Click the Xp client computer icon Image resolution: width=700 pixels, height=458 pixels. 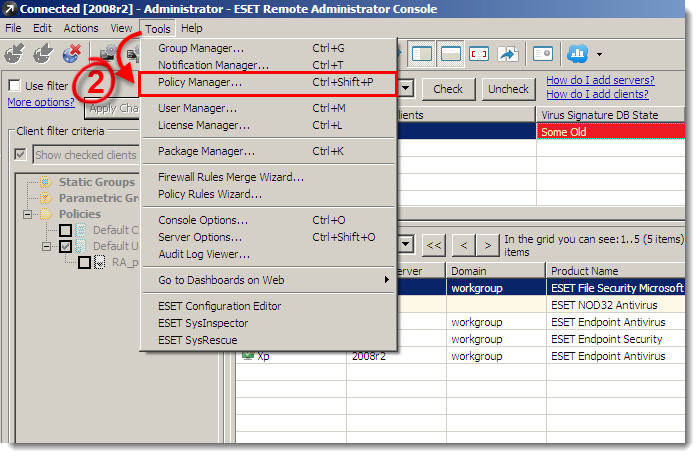246,356
